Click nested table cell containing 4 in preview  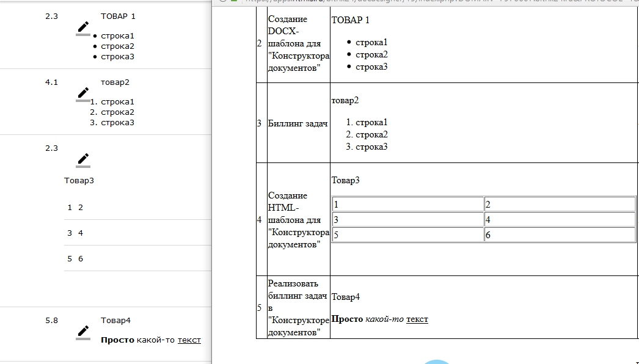pos(560,220)
